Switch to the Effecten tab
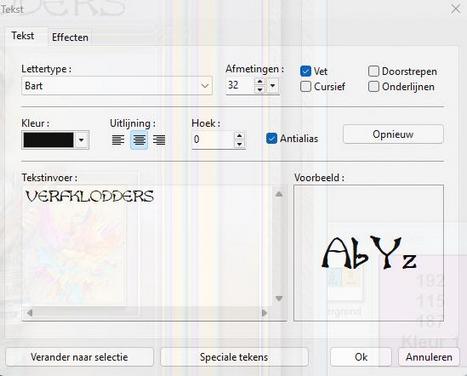 pos(70,37)
